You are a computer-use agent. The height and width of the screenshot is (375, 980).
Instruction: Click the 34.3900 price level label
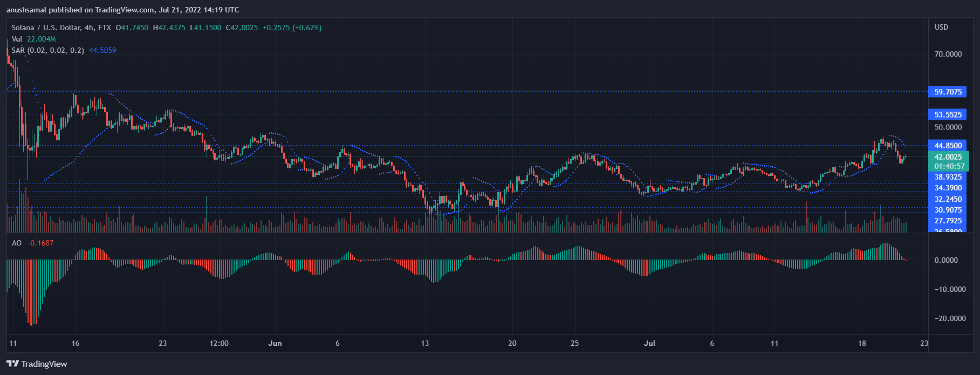948,188
